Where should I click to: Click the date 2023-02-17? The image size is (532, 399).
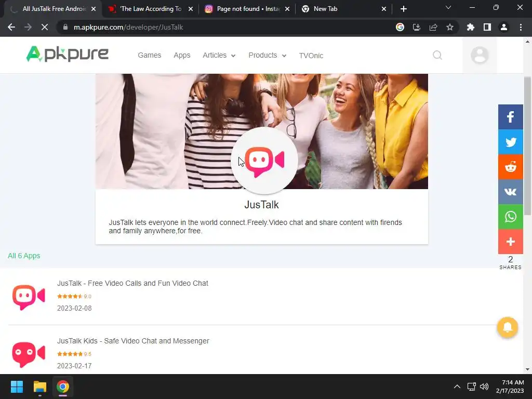74,366
